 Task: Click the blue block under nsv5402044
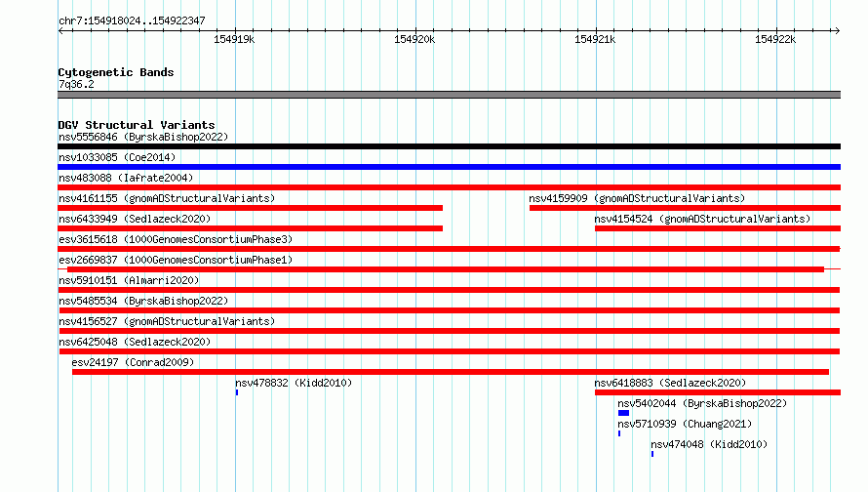tap(624, 413)
